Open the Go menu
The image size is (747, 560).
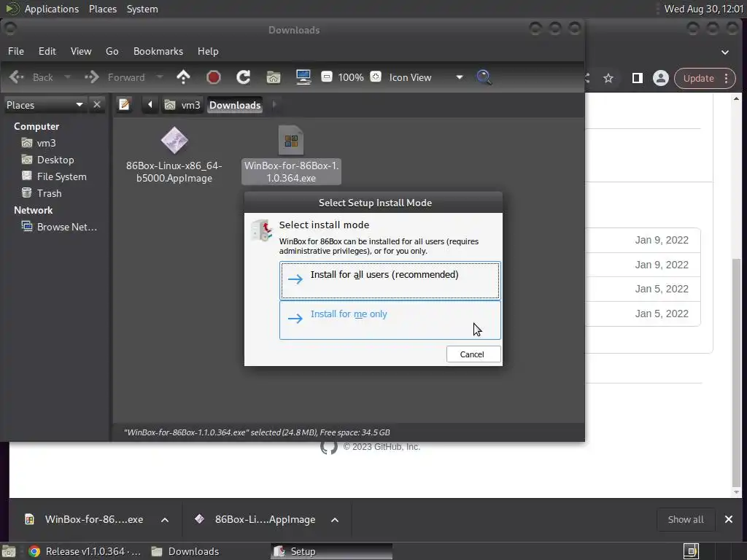pos(112,51)
